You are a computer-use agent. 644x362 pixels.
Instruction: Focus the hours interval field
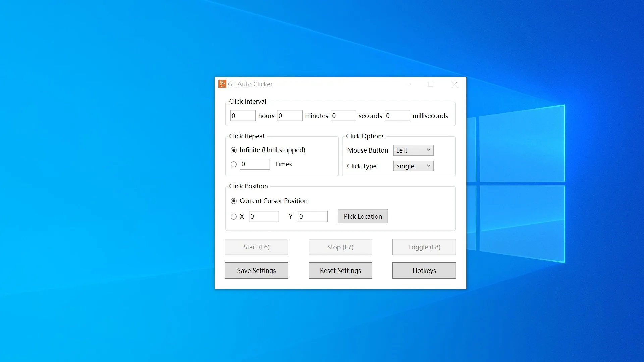click(x=243, y=116)
